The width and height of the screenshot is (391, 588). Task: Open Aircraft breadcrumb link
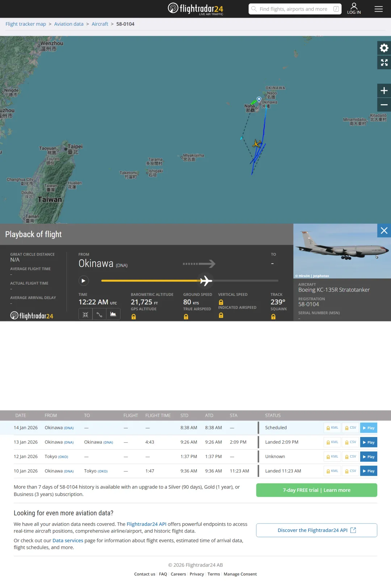pos(100,24)
